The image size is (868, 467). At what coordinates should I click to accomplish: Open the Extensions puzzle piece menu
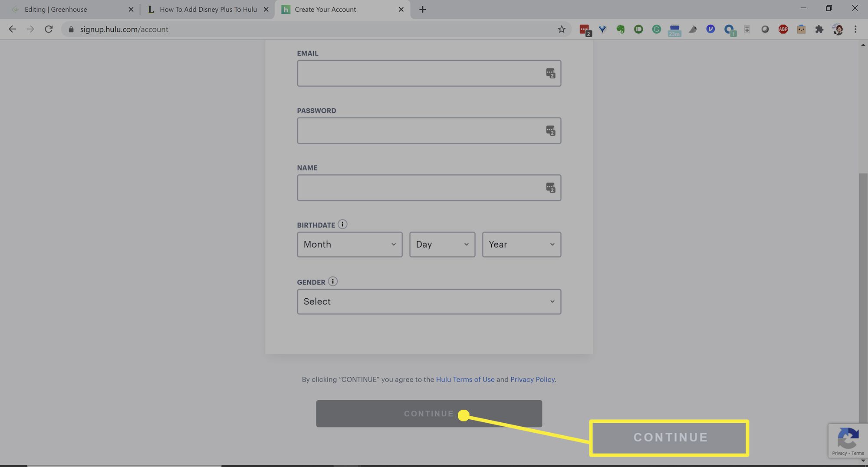(819, 29)
